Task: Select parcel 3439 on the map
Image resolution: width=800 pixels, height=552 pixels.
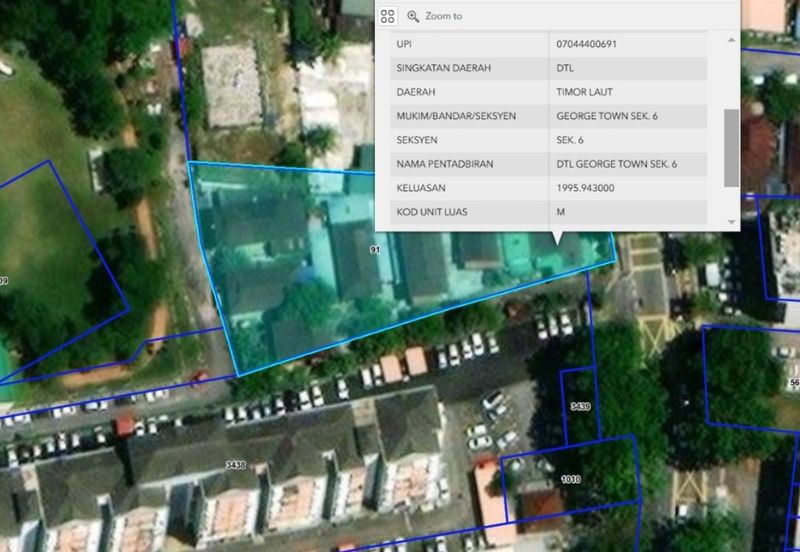Action: pos(580,407)
